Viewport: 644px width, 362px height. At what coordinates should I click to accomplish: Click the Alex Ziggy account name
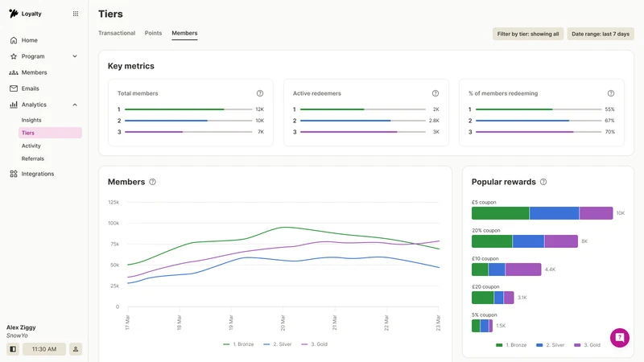(x=21, y=327)
